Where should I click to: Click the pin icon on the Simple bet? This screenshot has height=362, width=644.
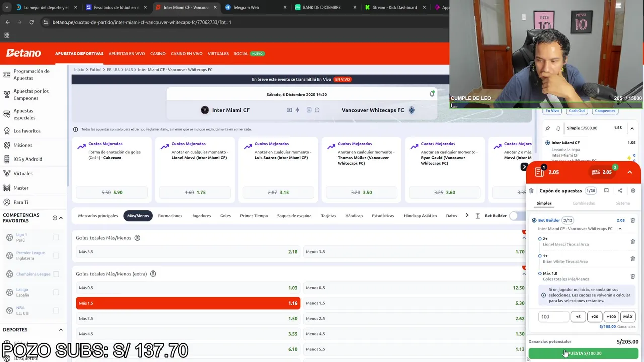(x=548, y=128)
